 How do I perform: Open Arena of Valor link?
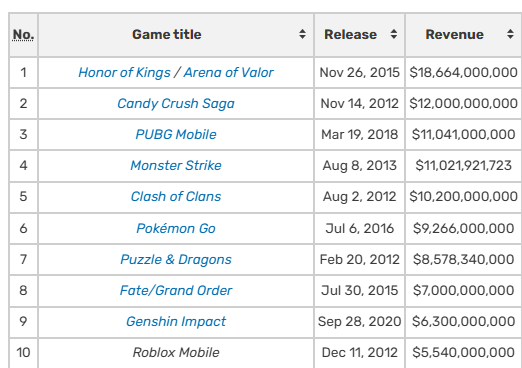tap(229, 72)
